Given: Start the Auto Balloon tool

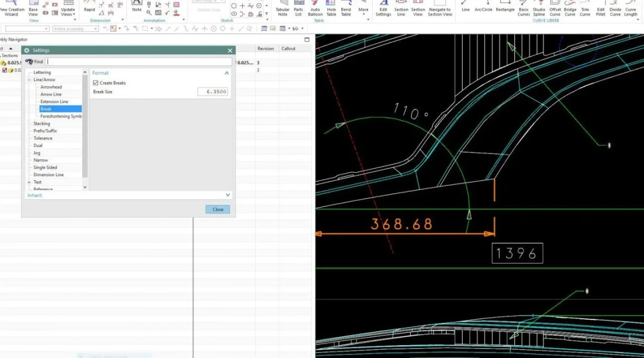Looking at the screenshot, I should [315, 8].
